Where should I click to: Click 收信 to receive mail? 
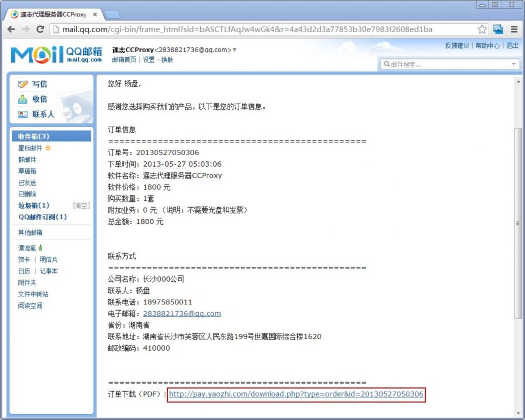[x=39, y=99]
